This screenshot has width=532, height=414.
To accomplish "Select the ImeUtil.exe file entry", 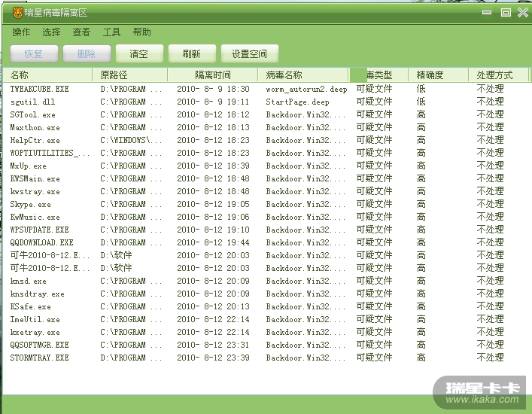I will click(x=35, y=319).
